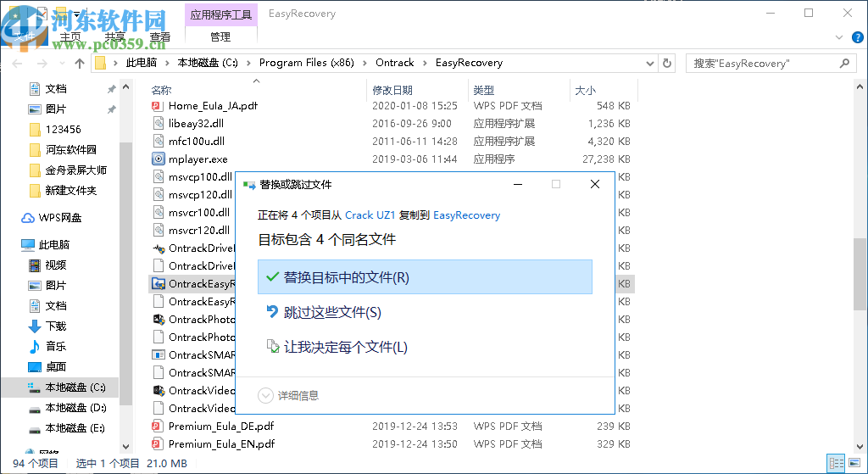The height and width of the screenshot is (474, 868).
Task: Expand chevron after Ontrack breadcrumb
Action: [426, 63]
